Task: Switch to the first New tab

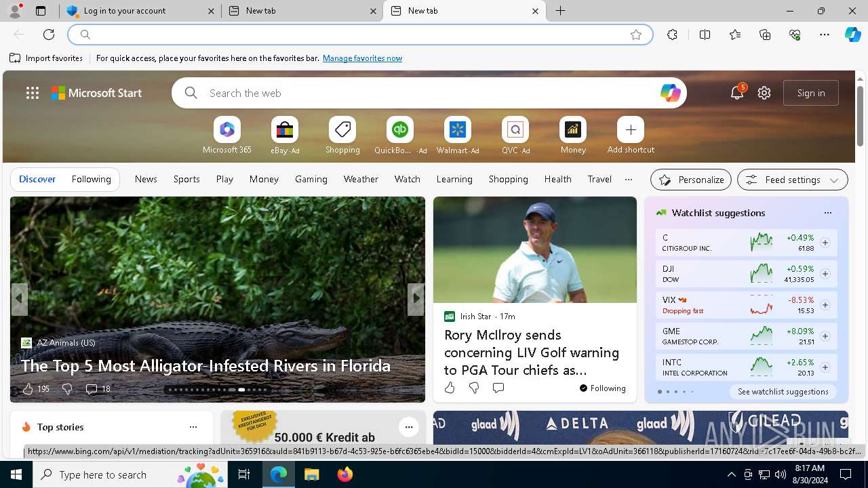Action: pyautogui.click(x=302, y=11)
